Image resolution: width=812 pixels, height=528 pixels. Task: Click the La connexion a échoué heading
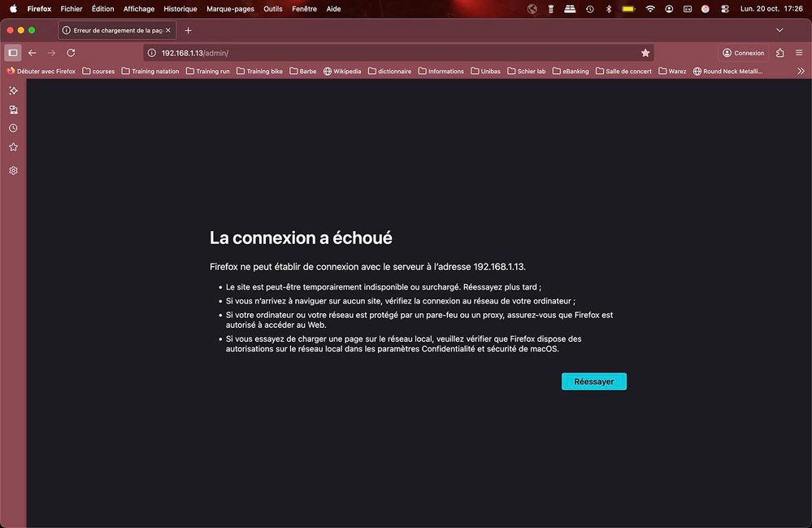click(301, 238)
